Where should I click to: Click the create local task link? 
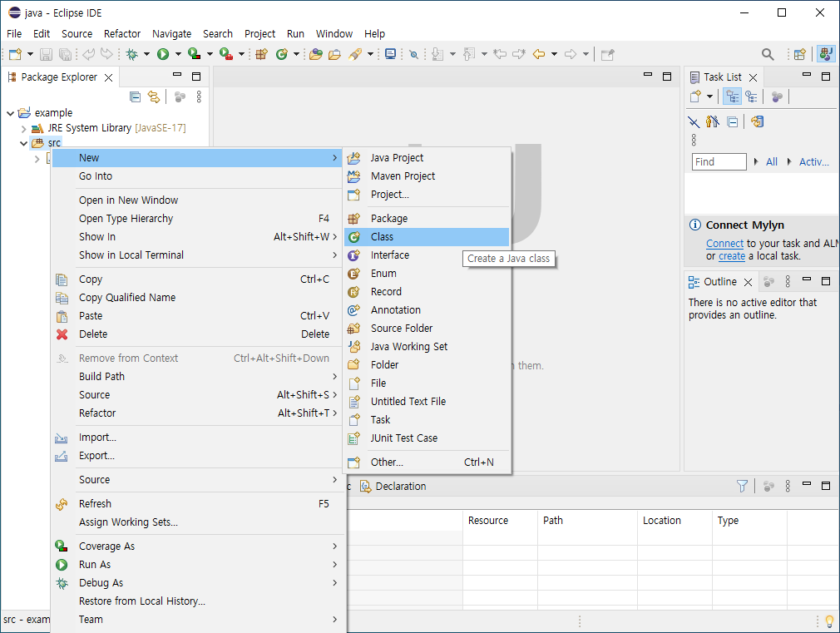click(x=732, y=256)
